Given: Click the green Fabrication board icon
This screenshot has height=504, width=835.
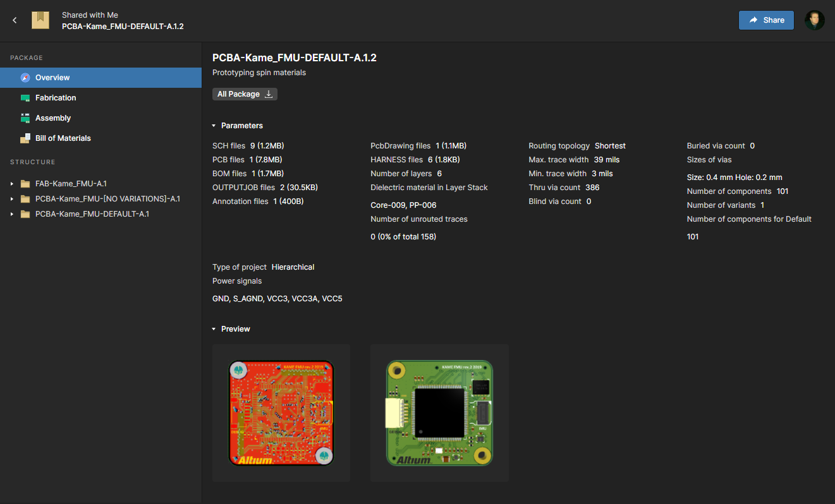Looking at the screenshot, I should pyautogui.click(x=25, y=98).
